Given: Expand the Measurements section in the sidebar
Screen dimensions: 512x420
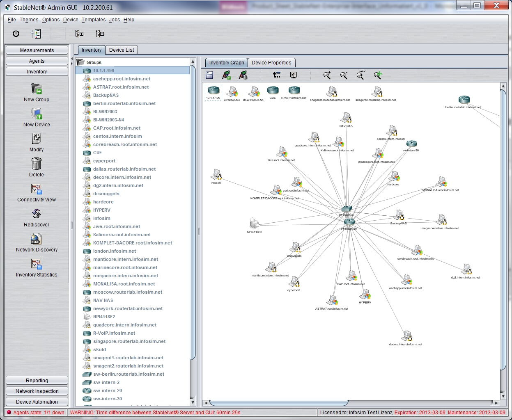Looking at the screenshot, I should point(37,50).
